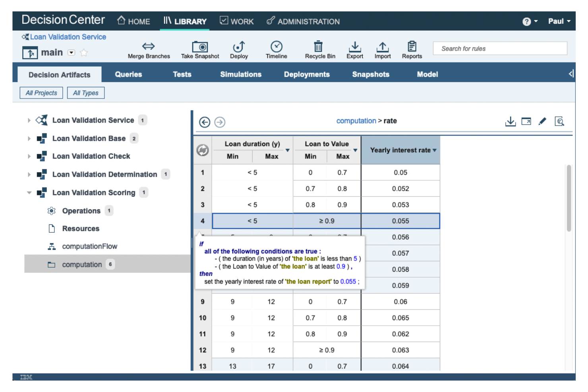Viewport: 588px width, 392px height.
Task: Open the Recycle Bin
Action: click(x=318, y=46)
